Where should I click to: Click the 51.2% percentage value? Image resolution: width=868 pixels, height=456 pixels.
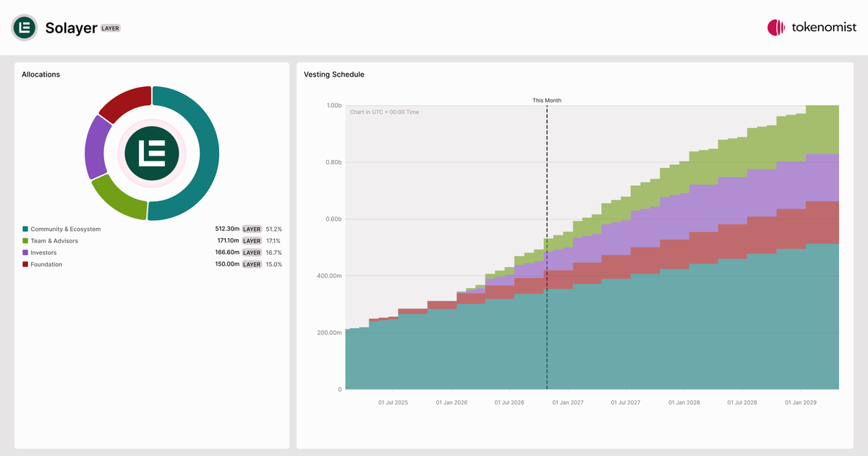(x=273, y=229)
